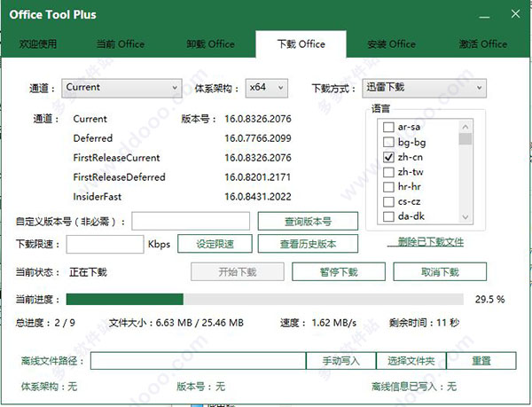Viewport: 532px width, 407px height.
Task: Click language list scroll up arrow
Action: (465, 127)
